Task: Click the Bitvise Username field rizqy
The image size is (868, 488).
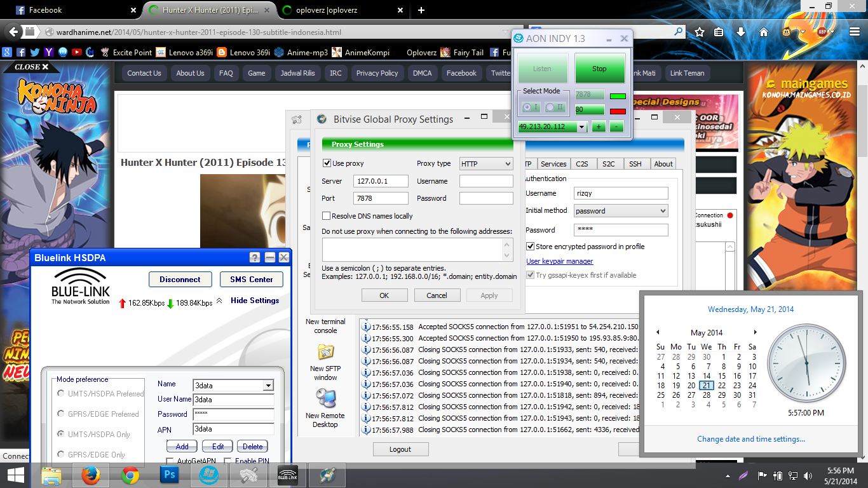Action: click(x=621, y=193)
